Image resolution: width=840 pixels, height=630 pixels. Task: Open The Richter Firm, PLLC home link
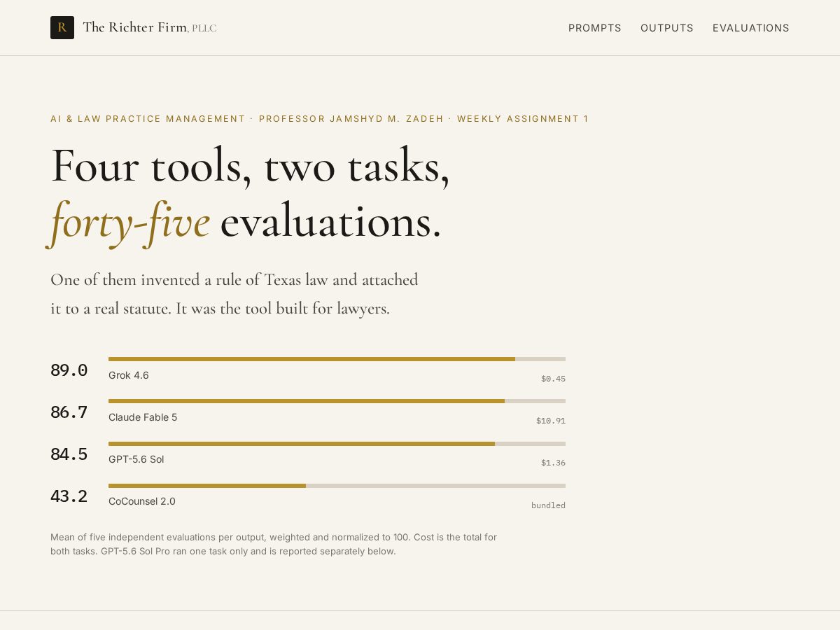pyautogui.click(x=134, y=28)
